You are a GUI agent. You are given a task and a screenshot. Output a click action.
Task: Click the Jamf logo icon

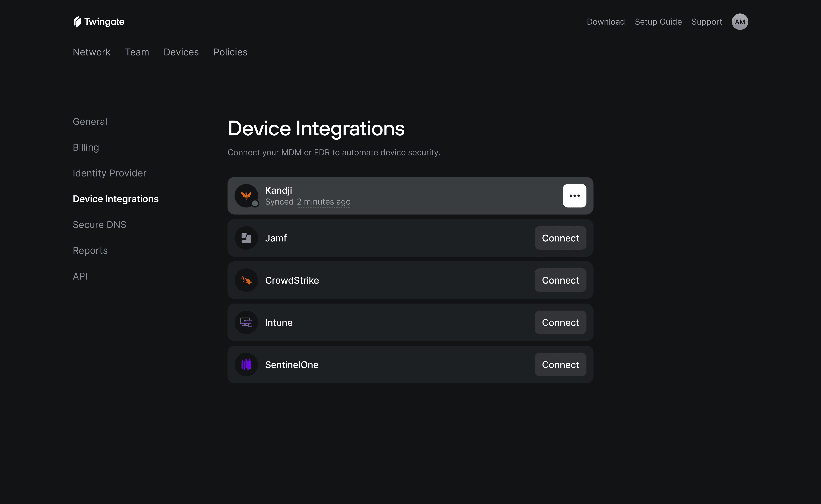click(x=246, y=238)
